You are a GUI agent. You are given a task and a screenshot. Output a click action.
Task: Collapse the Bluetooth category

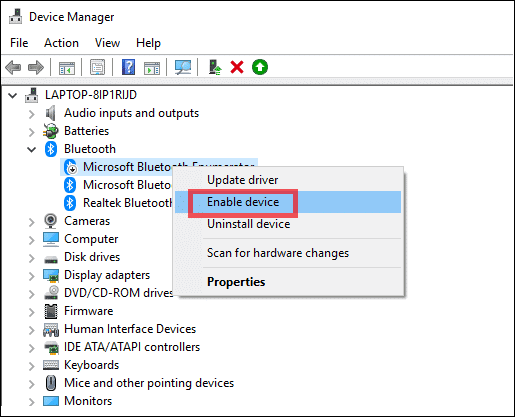[32, 150]
